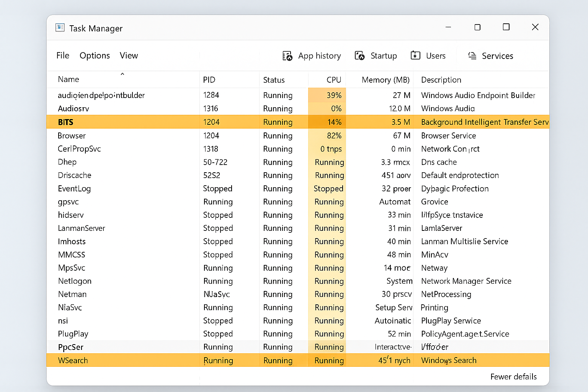Switch to the Services tab
The image size is (588, 392).
click(x=490, y=56)
